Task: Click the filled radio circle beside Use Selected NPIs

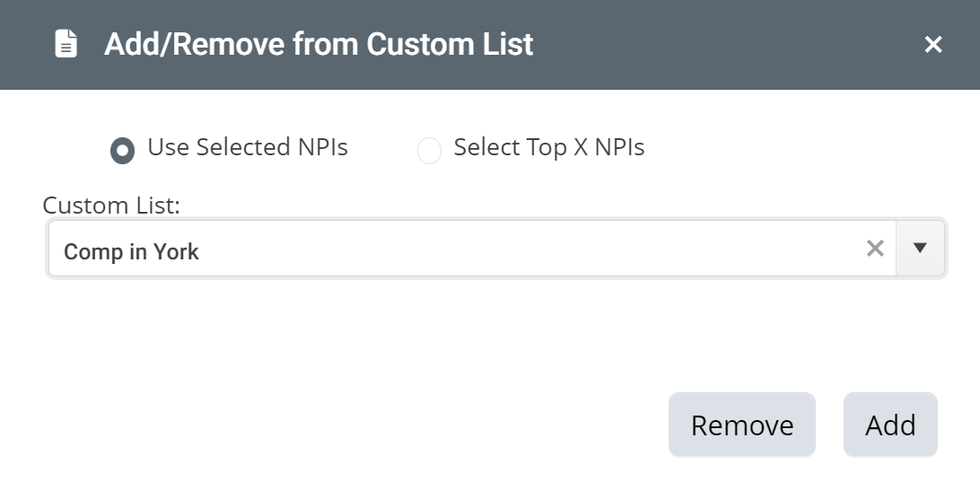Action: pos(122,151)
